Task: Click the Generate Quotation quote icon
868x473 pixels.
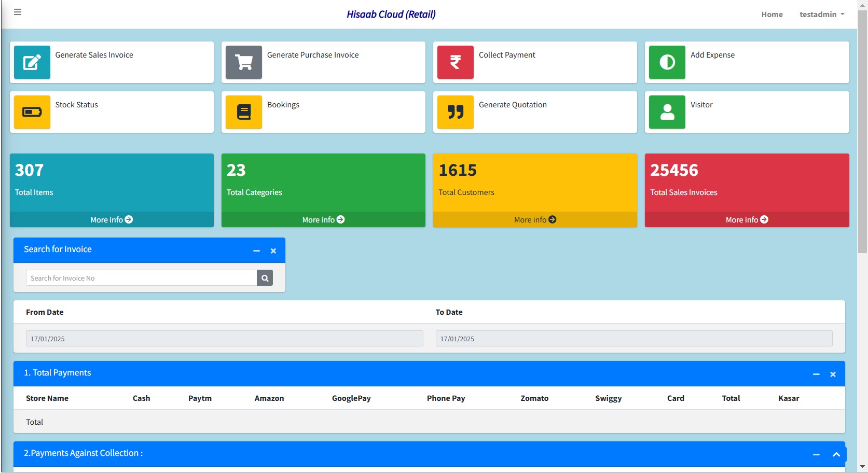Action: 456,112
